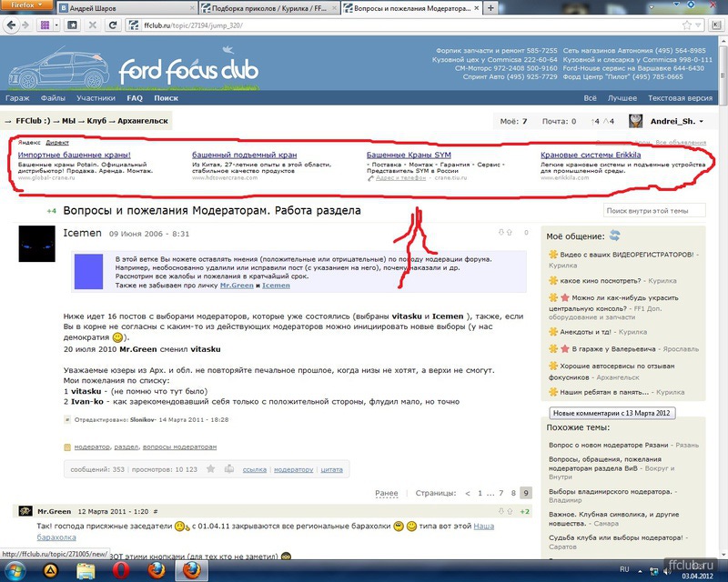Open Башенные Краны SYM ad link
Screen dimensions: 728x582
click(409, 155)
